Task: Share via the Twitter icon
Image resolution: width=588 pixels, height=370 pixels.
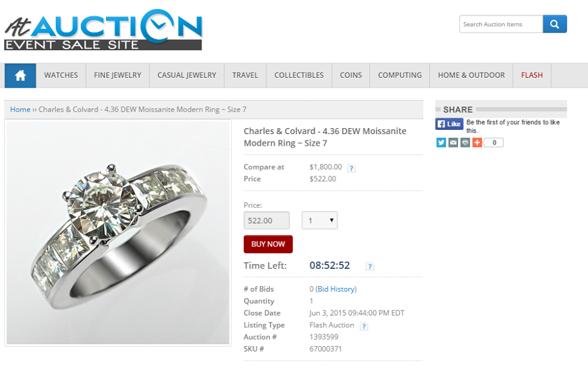Action: coord(442,143)
